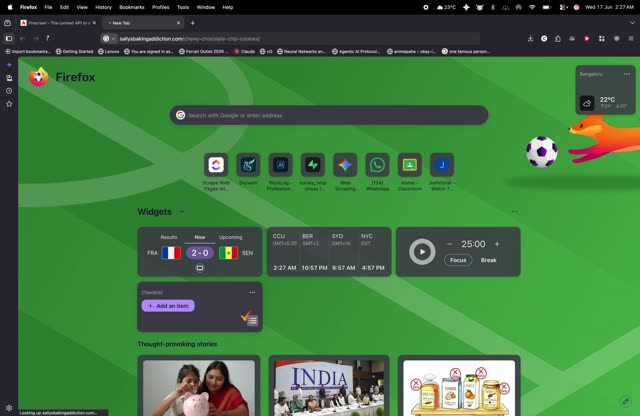Open the sidebar toggle in Firefox toolbar

click(x=9, y=38)
